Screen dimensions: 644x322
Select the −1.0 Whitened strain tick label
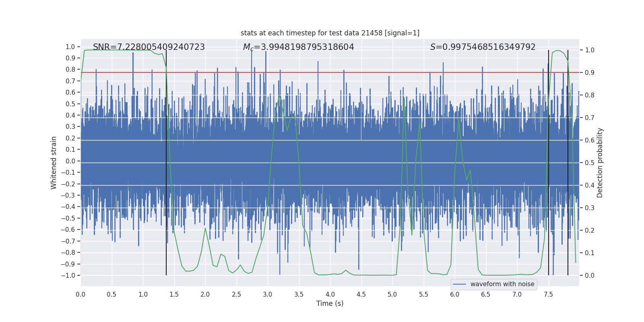point(68,276)
